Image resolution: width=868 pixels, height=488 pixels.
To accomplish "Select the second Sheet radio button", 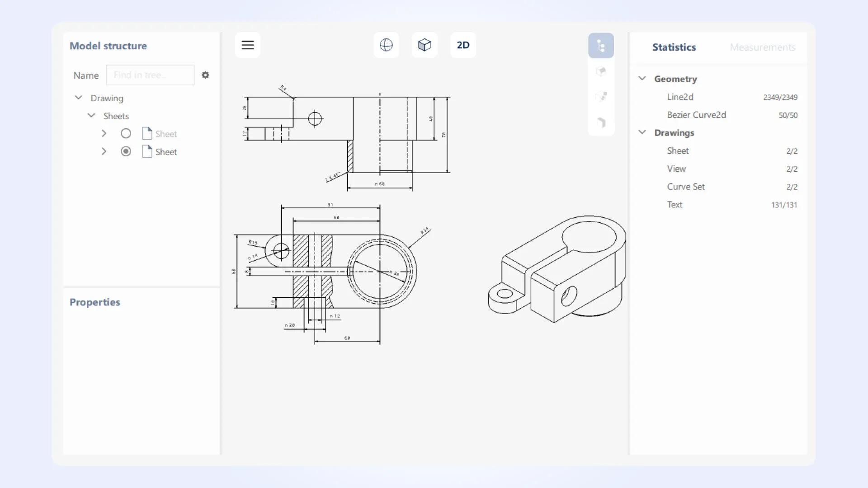I will [126, 151].
